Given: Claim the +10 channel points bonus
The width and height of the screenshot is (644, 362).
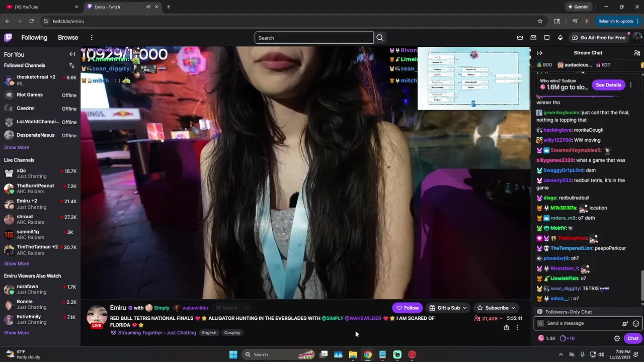Looking at the screenshot, I should (x=567, y=338).
